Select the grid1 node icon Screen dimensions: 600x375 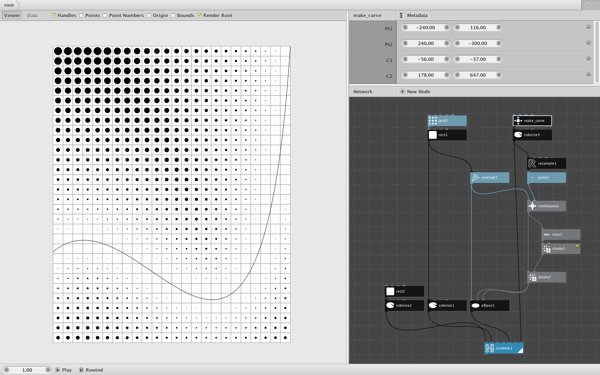433,121
